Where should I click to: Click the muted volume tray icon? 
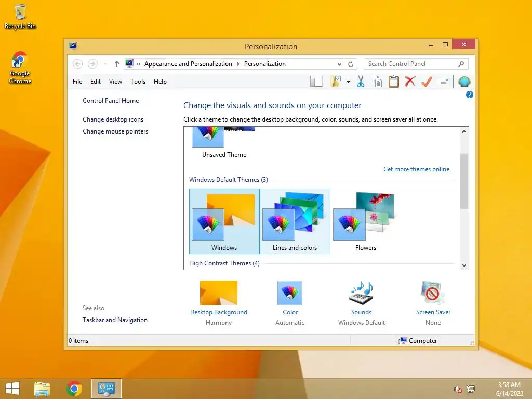click(458, 389)
